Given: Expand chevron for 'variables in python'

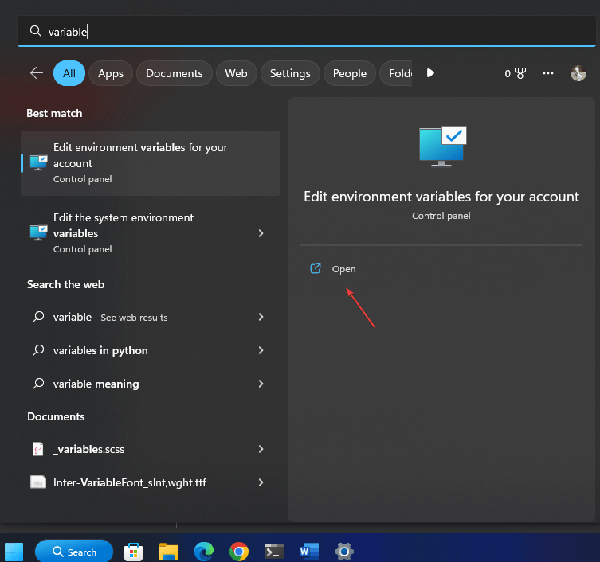Looking at the screenshot, I should (261, 350).
